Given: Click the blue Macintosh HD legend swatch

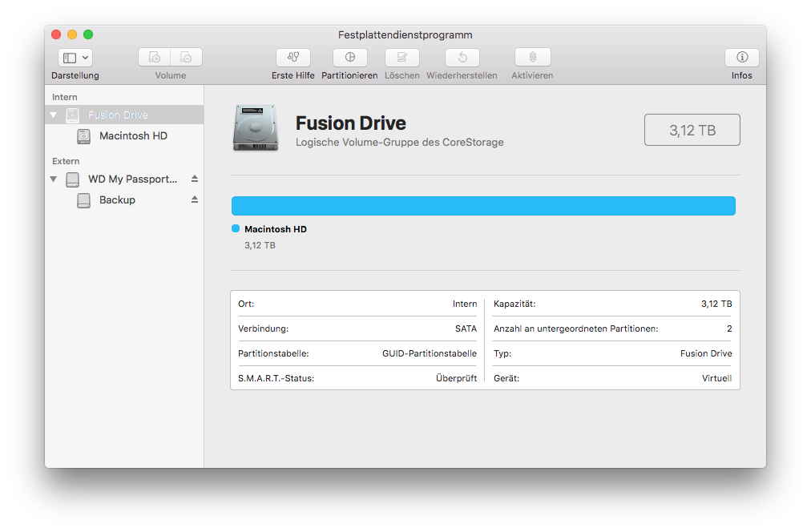Looking at the screenshot, I should (x=236, y=229).
